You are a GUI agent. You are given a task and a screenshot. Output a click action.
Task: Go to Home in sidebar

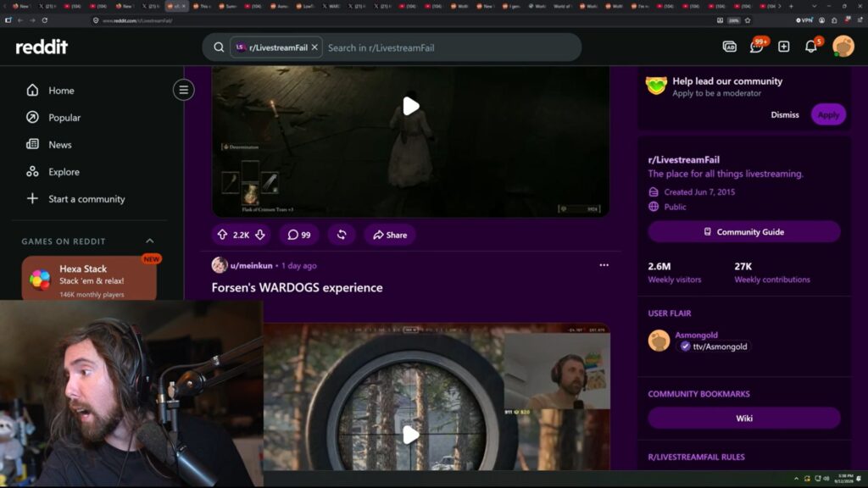61,91
